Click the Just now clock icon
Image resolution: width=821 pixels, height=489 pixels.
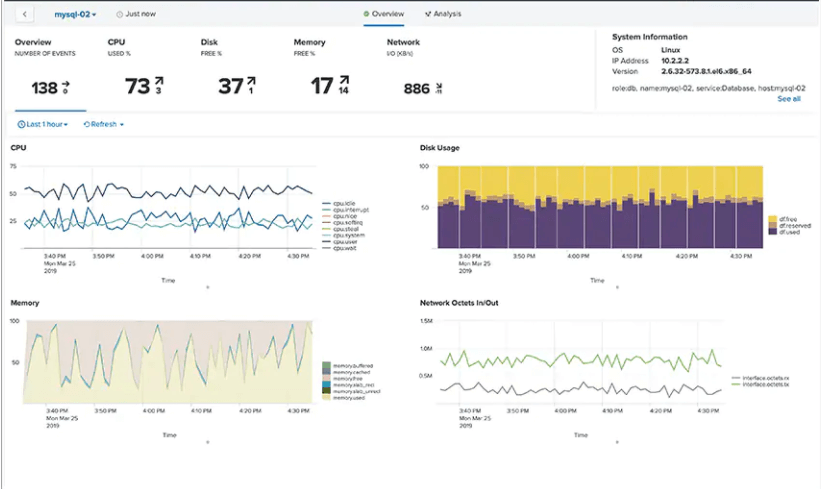coord(121,15)
